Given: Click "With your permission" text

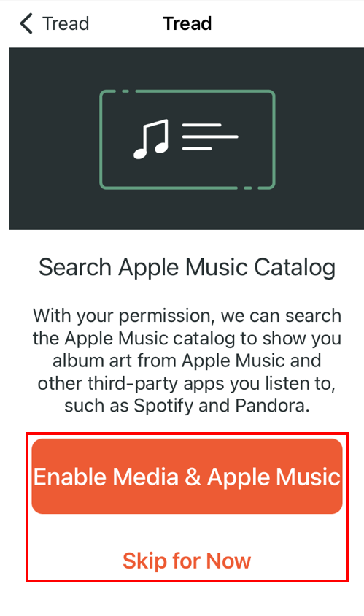Looking at the screenshot, I should 123,316.
